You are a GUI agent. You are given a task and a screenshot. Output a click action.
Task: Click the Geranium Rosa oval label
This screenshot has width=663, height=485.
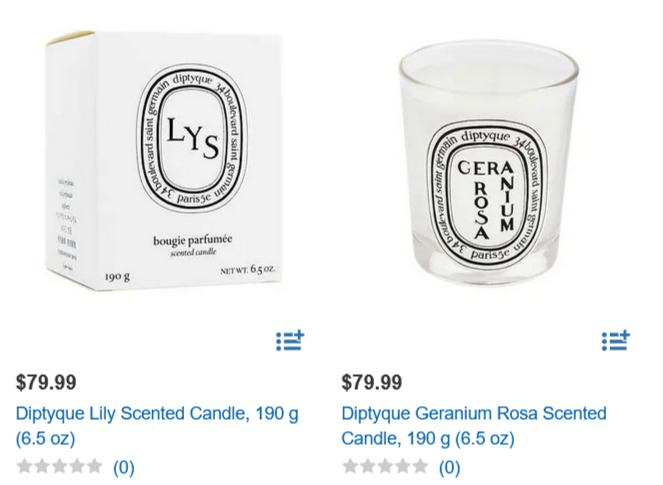[487, 195]
